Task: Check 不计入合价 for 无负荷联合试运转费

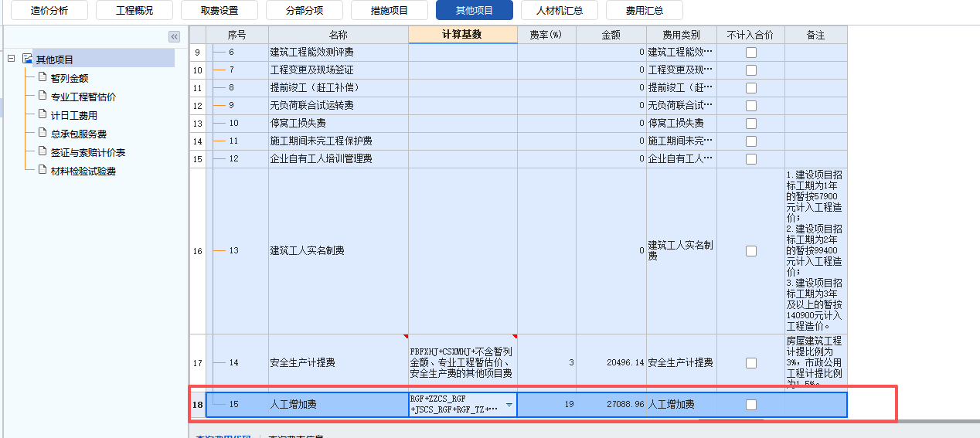Action: [750, 106]
